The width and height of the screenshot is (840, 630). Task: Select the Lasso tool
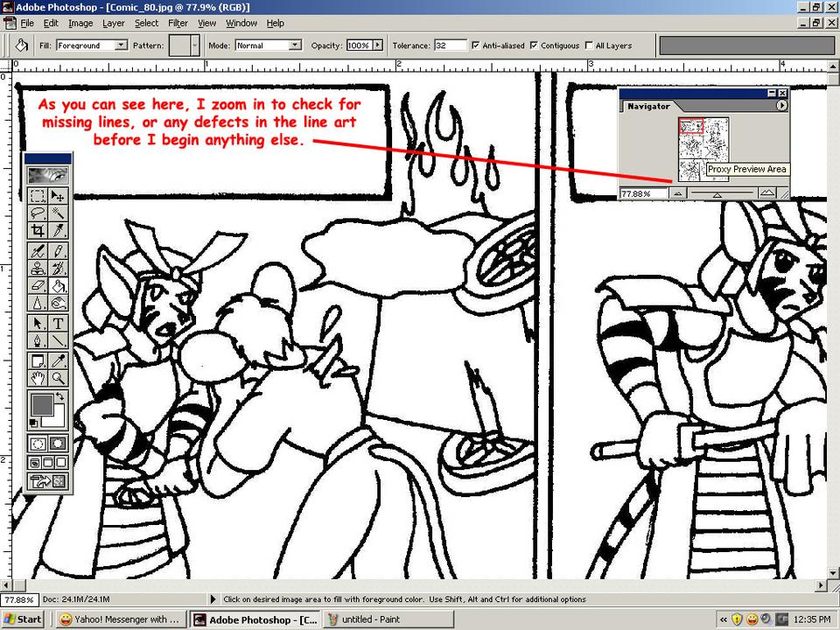[x=38, y=213]
